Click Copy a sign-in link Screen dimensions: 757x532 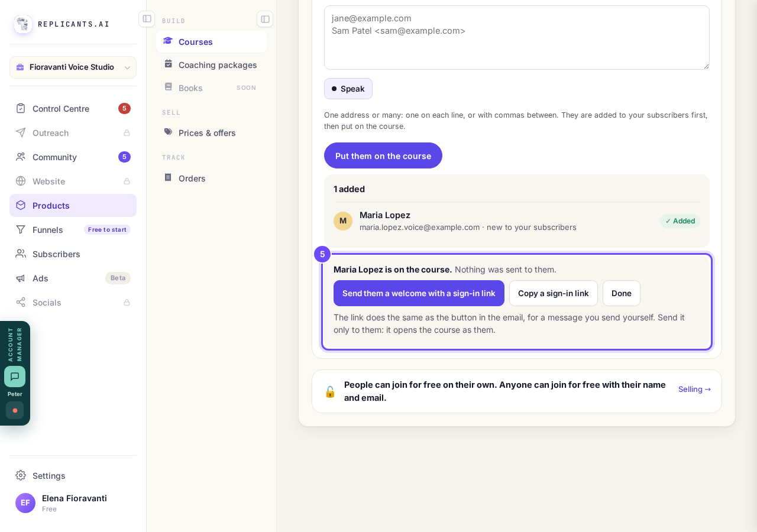[x=554, y=293]
